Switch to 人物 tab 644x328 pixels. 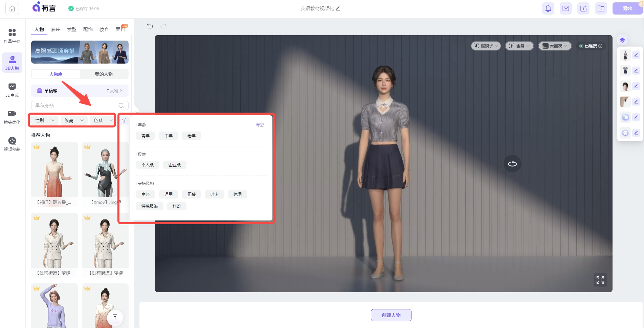tap(39, 30)
